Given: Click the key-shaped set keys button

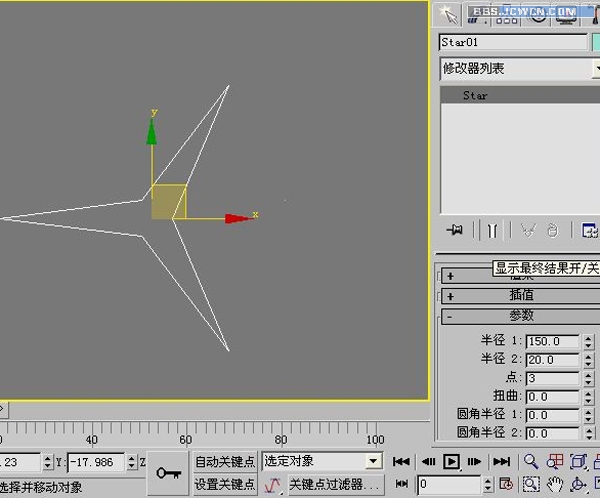Looking at the screenshot, I should pos(168,472).
